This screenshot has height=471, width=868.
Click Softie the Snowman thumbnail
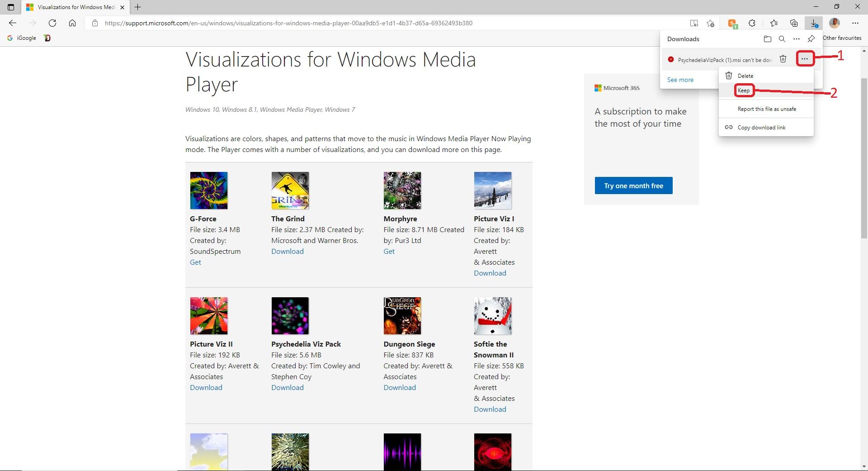[x=493, y=316]
